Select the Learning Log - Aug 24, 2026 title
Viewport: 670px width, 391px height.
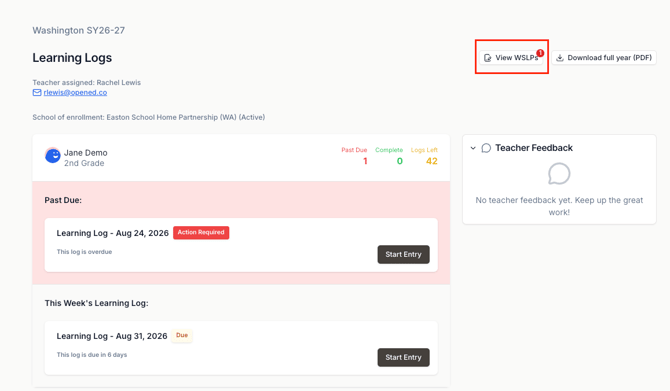pyautogui.click(x=112, y=233)
